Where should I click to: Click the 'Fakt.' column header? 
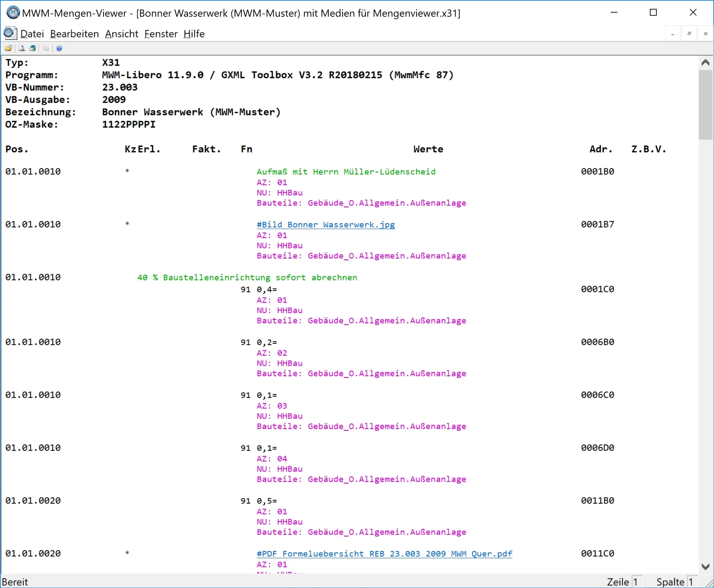click(x=206, y=149)
